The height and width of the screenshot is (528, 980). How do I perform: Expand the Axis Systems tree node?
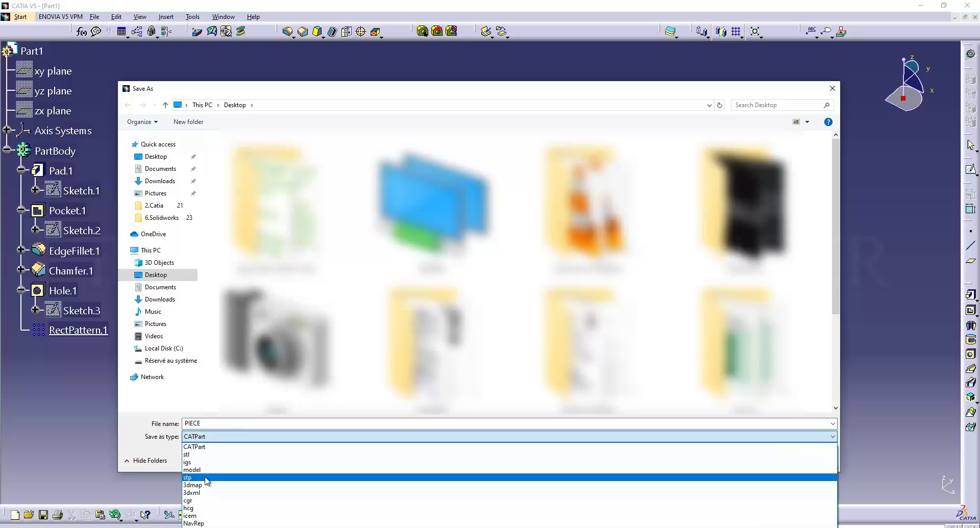point(7,130)
